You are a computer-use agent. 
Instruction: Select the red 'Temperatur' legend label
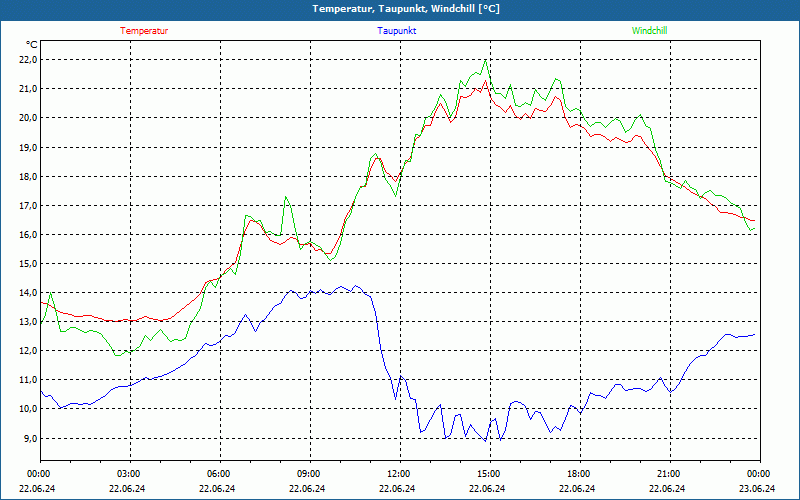tap(144, 31)
